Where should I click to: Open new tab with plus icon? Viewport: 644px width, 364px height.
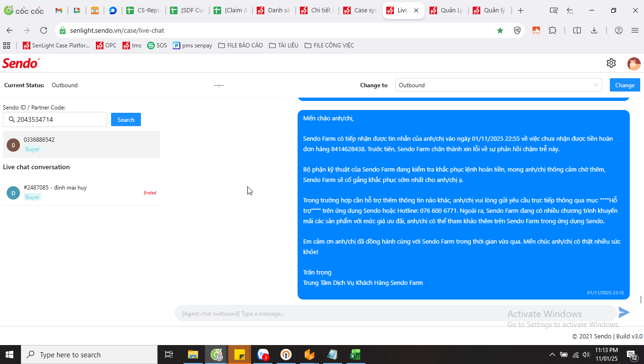coord(521,10)
